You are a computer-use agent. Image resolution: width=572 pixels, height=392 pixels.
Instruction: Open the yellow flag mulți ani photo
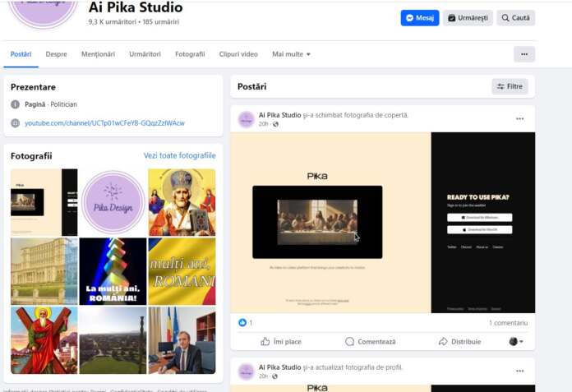pos(182,271)
